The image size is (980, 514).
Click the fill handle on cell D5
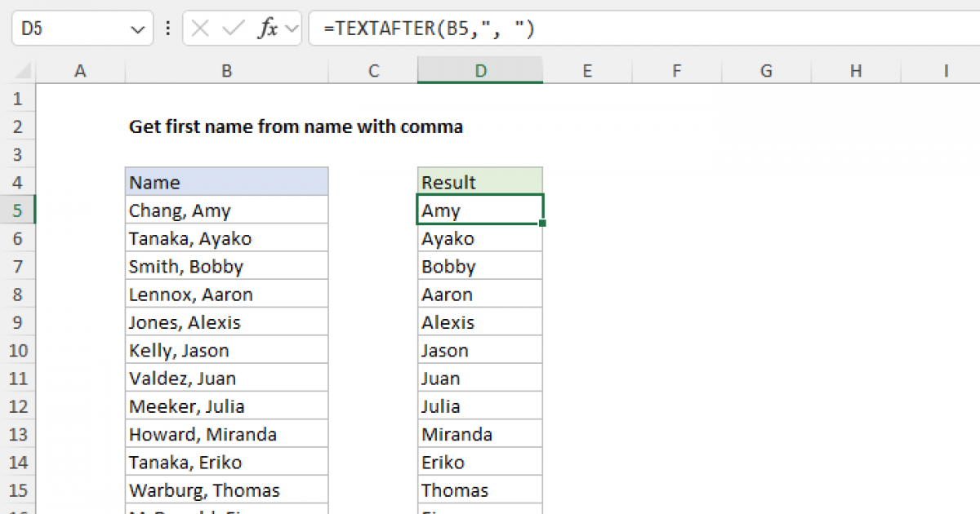pyautogui.click(x=541, y=224)
